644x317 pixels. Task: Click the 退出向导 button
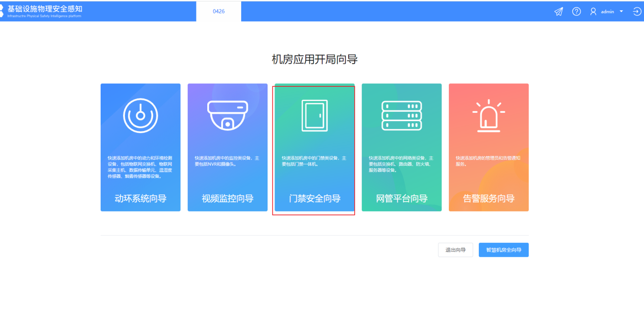455,250
